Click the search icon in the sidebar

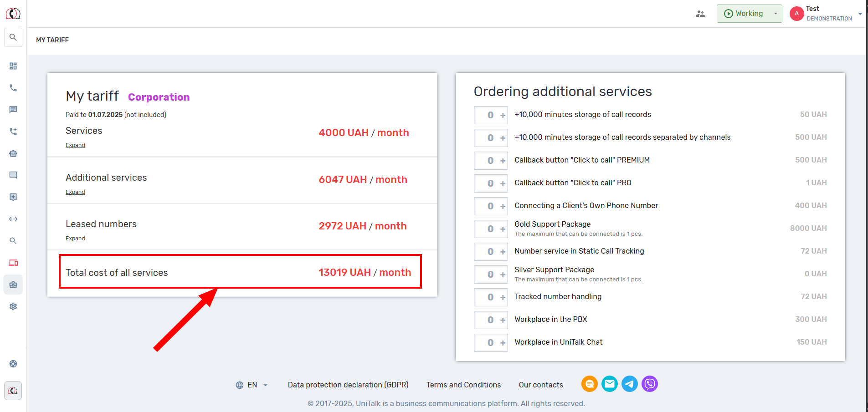tap(13, 37)
